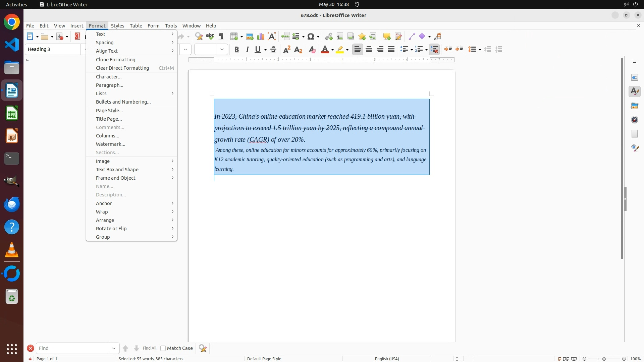Image resolution: width=644 pixels, height=362 pixels.
Task: Open the Styles menu
Action: (117, 26)
